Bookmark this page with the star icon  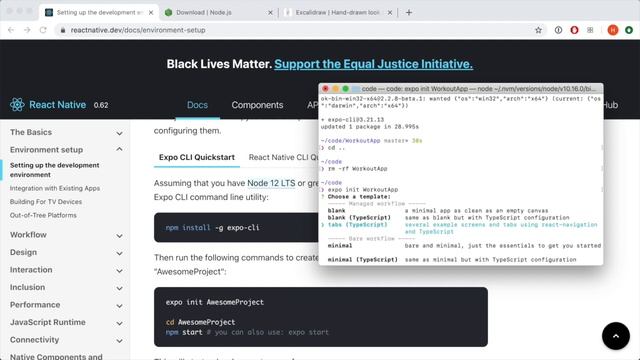tap(538, 30)
